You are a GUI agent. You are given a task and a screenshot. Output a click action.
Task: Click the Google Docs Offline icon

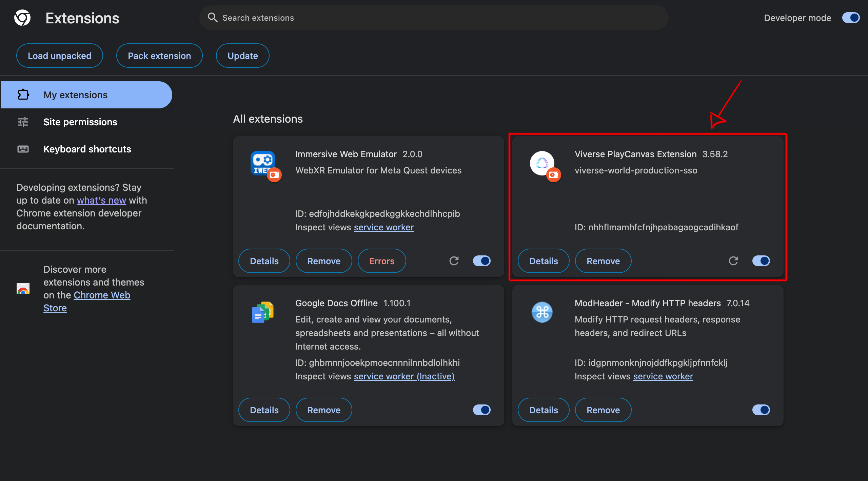pyautogui.click(x=263, y=312)
